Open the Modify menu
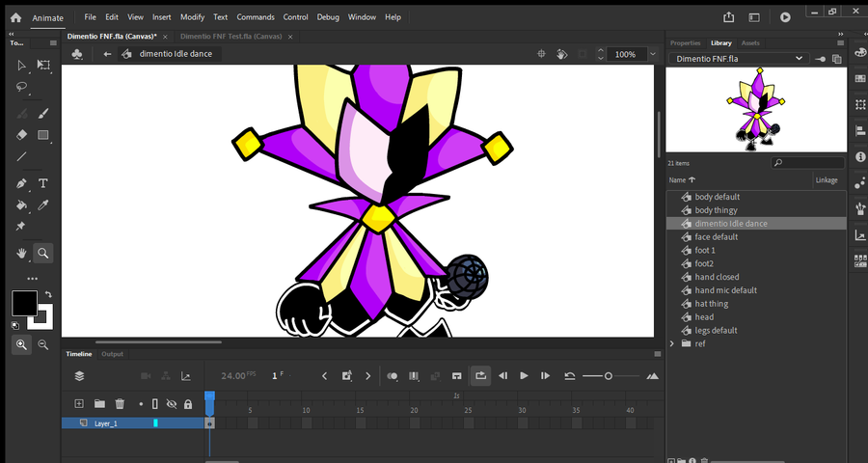 click(192, 17)
